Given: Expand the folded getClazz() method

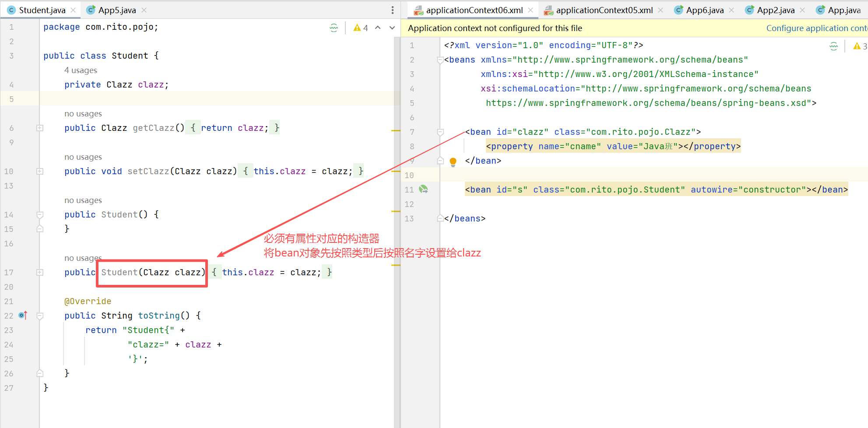Looking at the screenshot, I should (40, 128).
